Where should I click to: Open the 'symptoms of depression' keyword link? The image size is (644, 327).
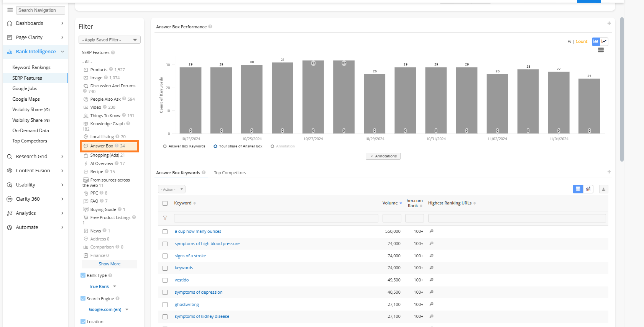[198, 292]
